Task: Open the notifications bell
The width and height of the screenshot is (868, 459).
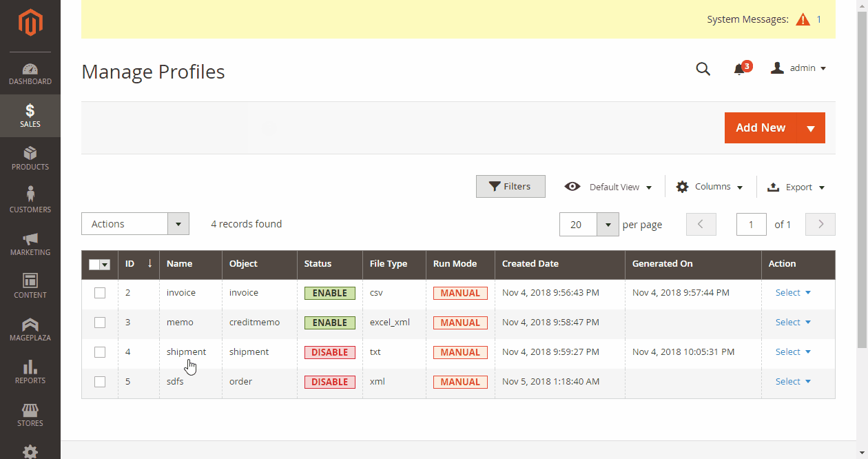Action: 739,68
